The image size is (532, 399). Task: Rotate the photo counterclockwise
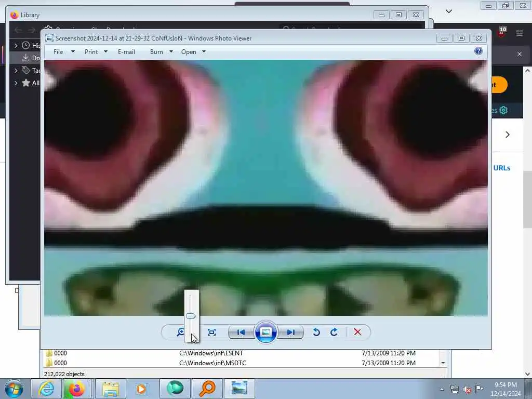click(x=316, y=332)
